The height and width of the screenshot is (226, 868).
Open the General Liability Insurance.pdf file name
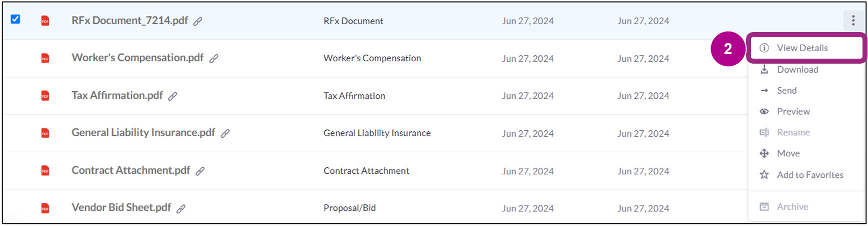pos(143,133)
